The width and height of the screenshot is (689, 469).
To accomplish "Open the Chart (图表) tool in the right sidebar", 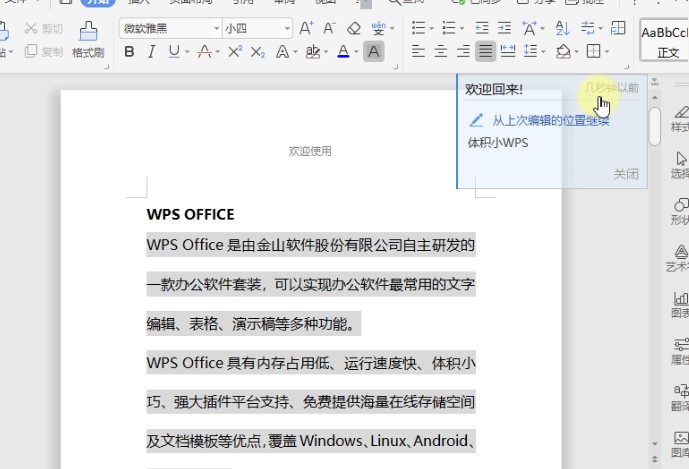I will point(680,305).
